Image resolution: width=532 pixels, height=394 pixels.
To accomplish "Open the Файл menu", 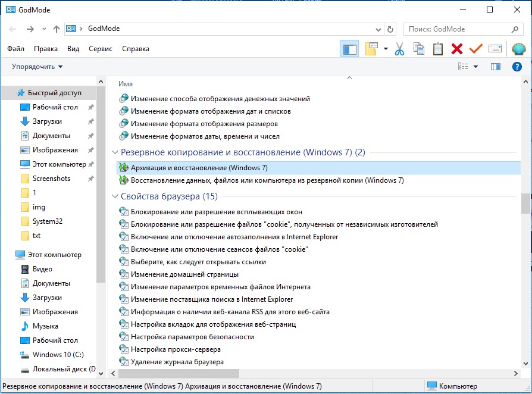I will pos(15,49).
